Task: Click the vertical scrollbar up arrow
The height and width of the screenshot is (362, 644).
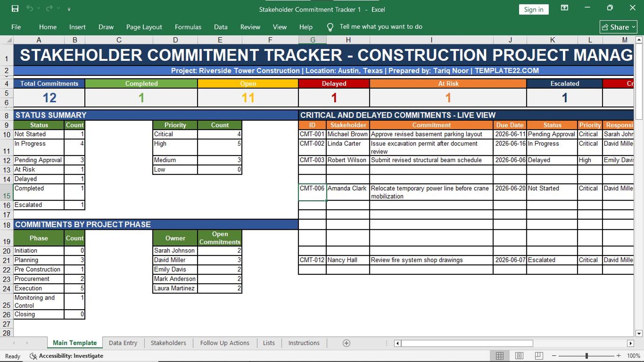Action: [639, 40]
